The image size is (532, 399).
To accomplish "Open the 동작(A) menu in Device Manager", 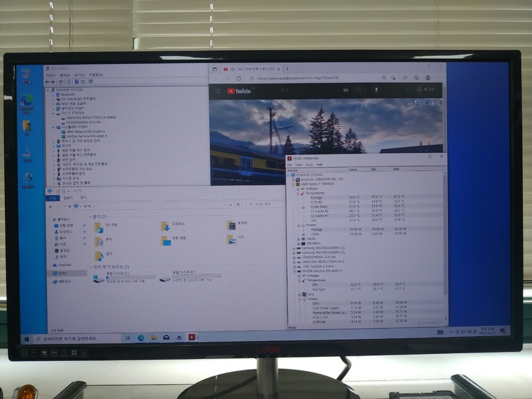I will click(65, 75).
